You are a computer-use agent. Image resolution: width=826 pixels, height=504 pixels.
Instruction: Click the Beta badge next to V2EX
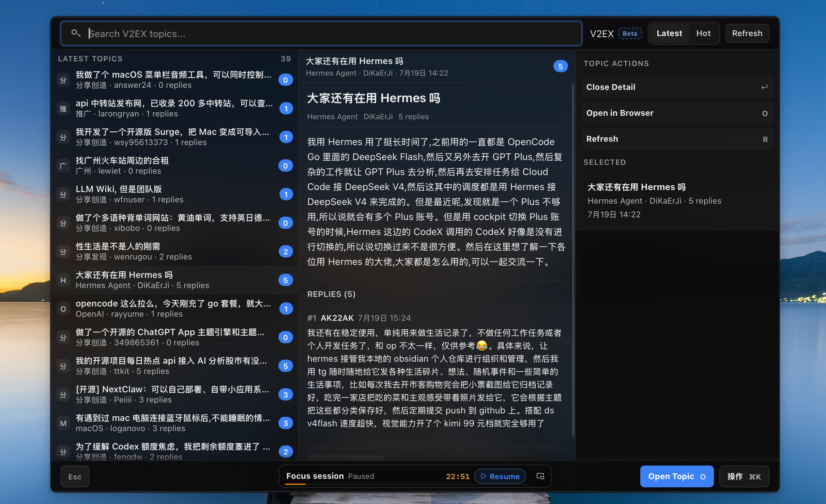[630, 33]
